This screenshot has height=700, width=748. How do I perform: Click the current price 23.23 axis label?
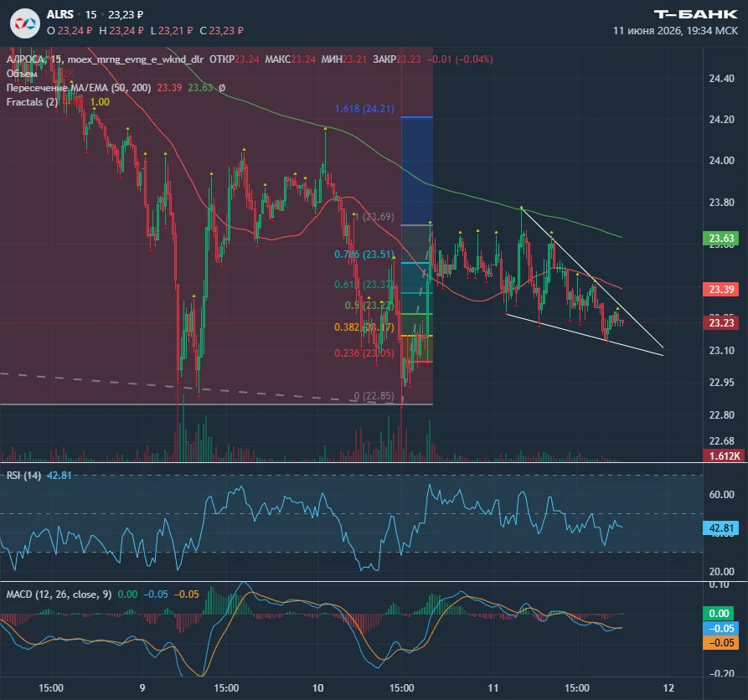(721, 323)
